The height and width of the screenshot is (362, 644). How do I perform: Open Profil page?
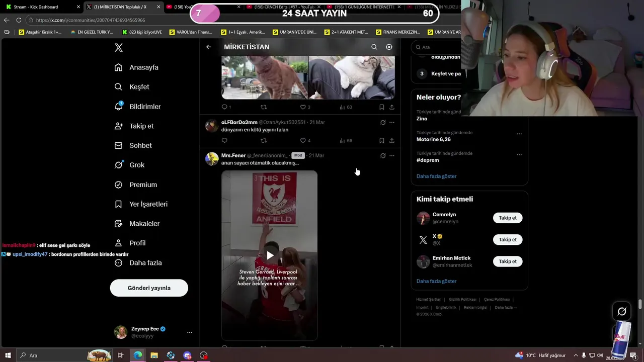130,243
